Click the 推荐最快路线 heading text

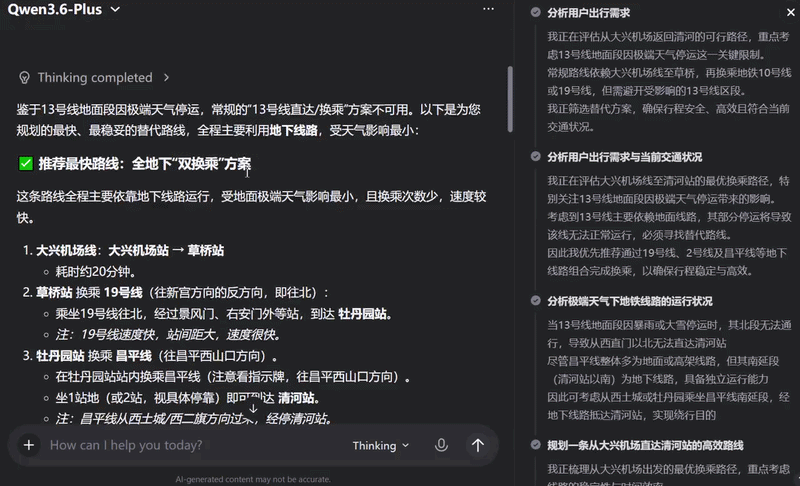(x=145, y=163)
